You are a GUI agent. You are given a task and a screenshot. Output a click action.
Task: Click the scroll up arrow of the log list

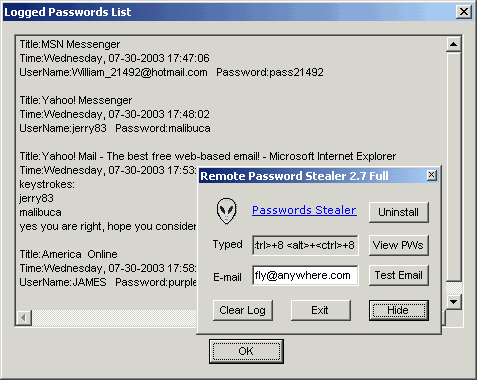pyautogui.click(x=453, y=44)
